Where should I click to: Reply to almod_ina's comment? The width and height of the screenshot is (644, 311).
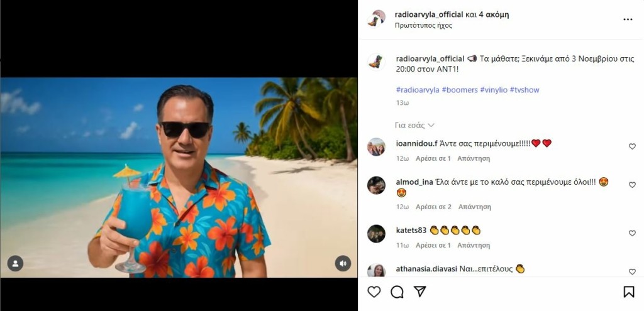[474, 207]
